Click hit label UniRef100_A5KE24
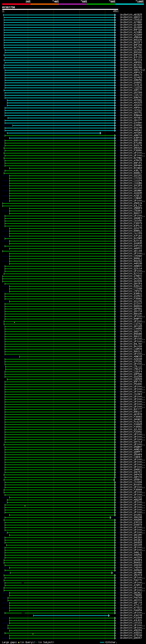 [x=131, y=203]
